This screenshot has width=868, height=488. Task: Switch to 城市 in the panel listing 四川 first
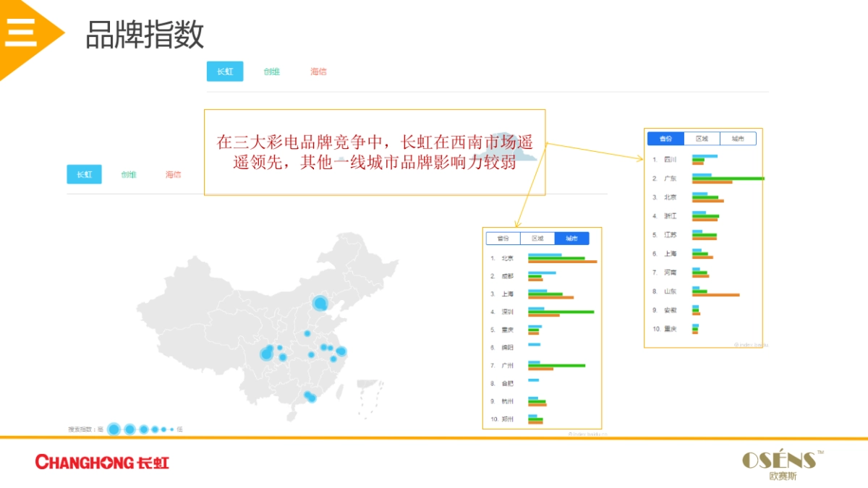(x=738, y=138)
